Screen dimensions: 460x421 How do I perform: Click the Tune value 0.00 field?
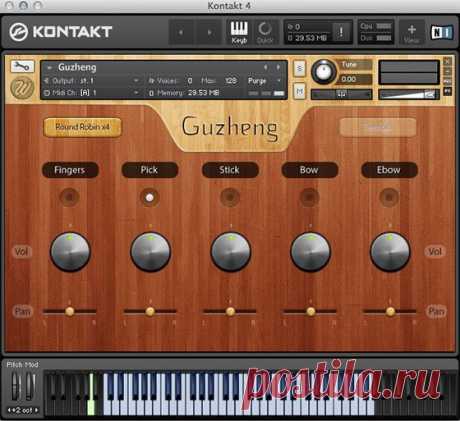(x=355, y=79)
